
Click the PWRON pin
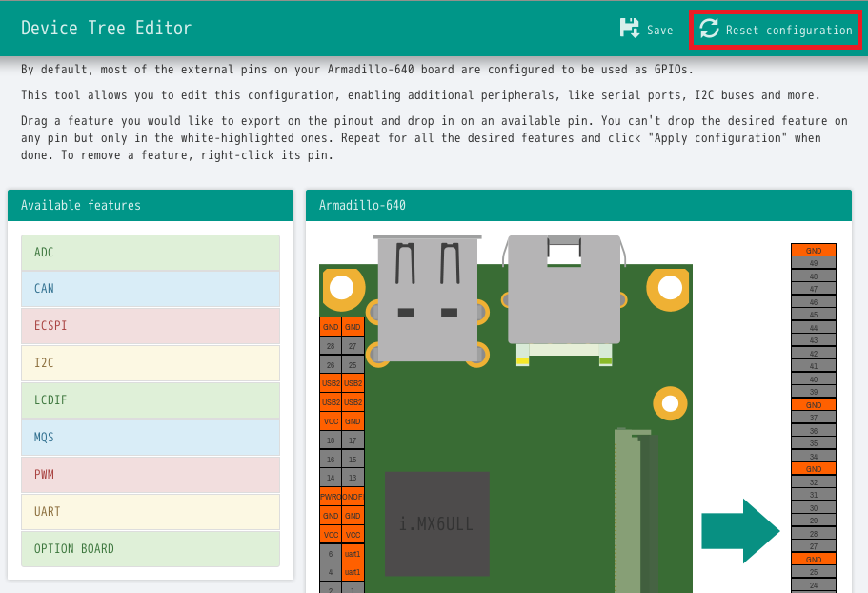pyautogui.click(x=331, y=497)
